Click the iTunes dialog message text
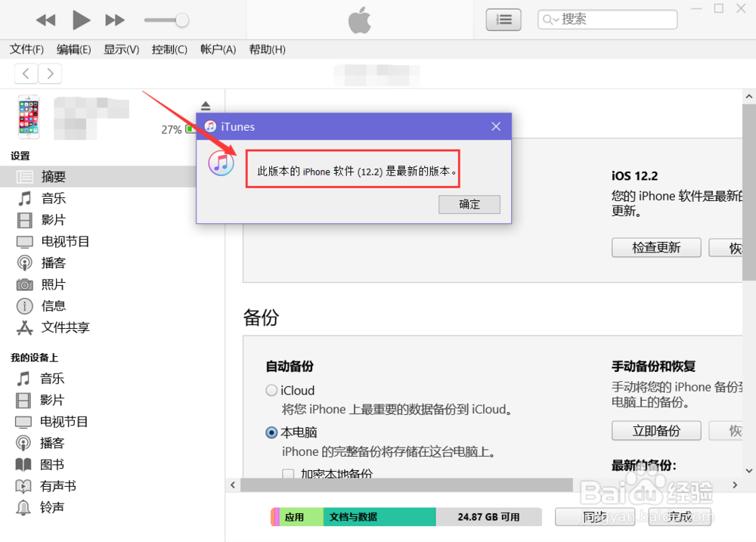The width and height of the screenshot is (756, 542). pyautogui.click(x=357, y=171)
